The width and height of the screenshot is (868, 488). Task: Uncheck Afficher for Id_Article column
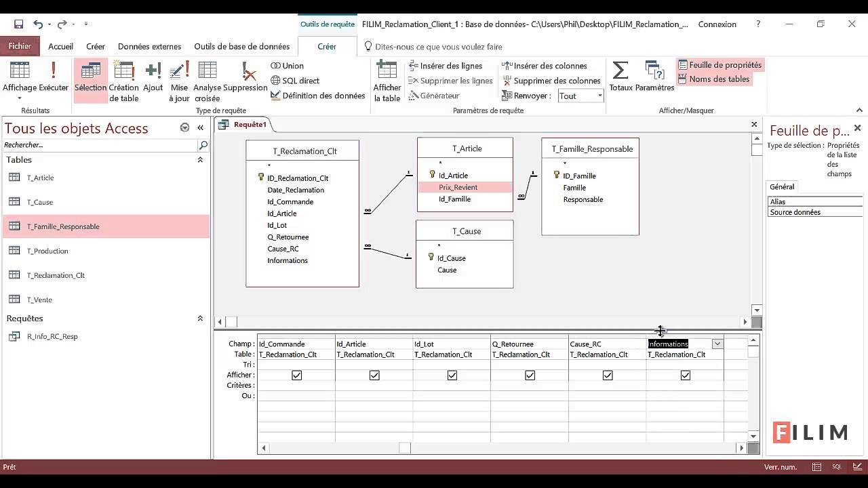coord(374,375)
